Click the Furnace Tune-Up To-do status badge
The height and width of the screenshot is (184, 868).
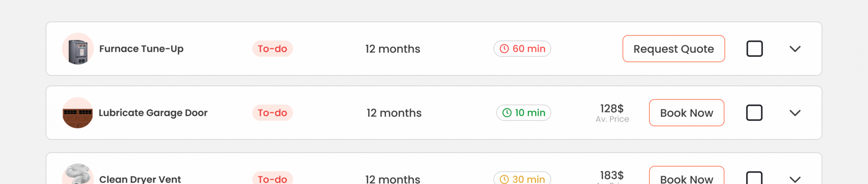tap(272, 49)
